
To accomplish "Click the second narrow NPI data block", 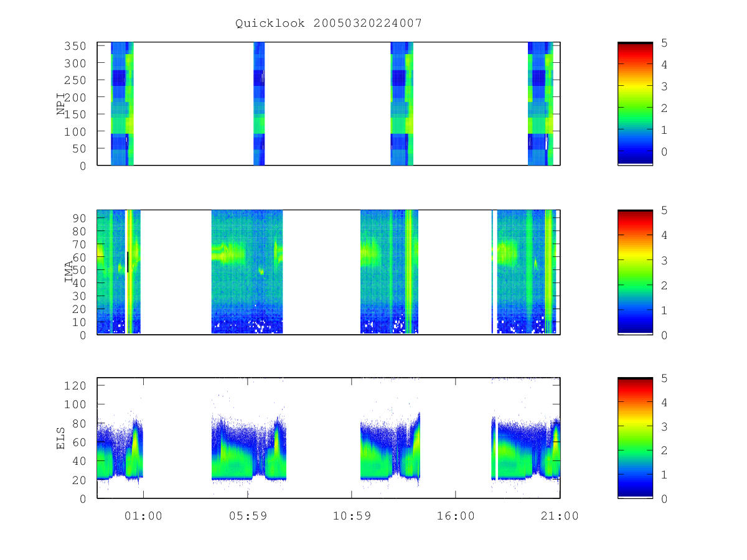I will 259,103.
